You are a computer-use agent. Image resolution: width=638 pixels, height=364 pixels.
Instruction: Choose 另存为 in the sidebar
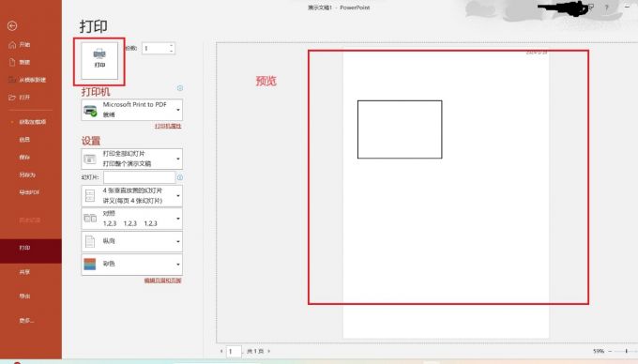(x=27, y=174)
